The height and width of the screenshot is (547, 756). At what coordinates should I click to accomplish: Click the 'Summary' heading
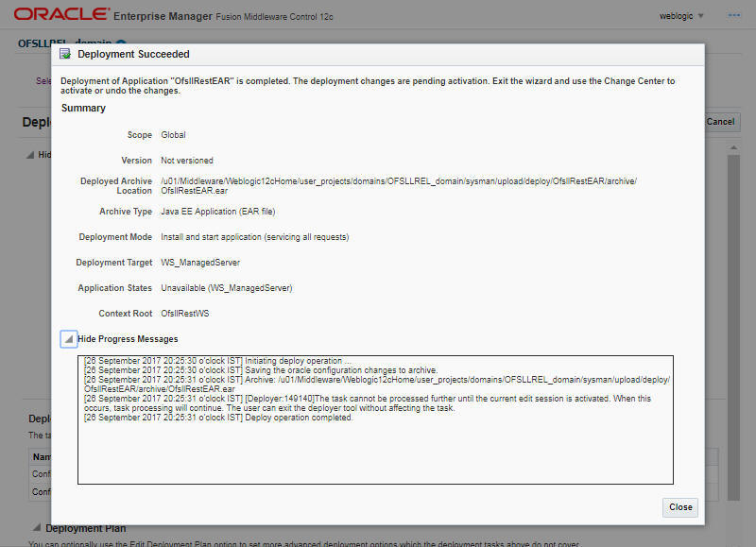pos(83,108)
